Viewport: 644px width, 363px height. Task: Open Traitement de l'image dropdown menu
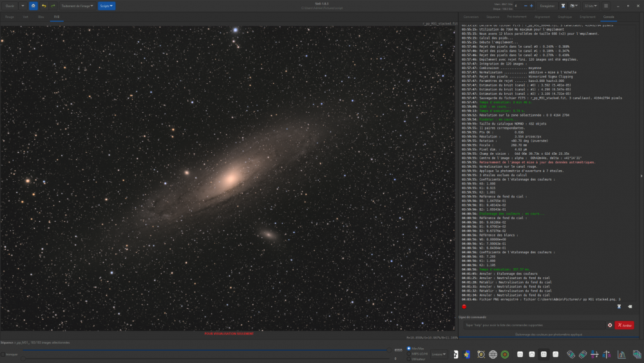pyautogui.click(x=77, y=6)
